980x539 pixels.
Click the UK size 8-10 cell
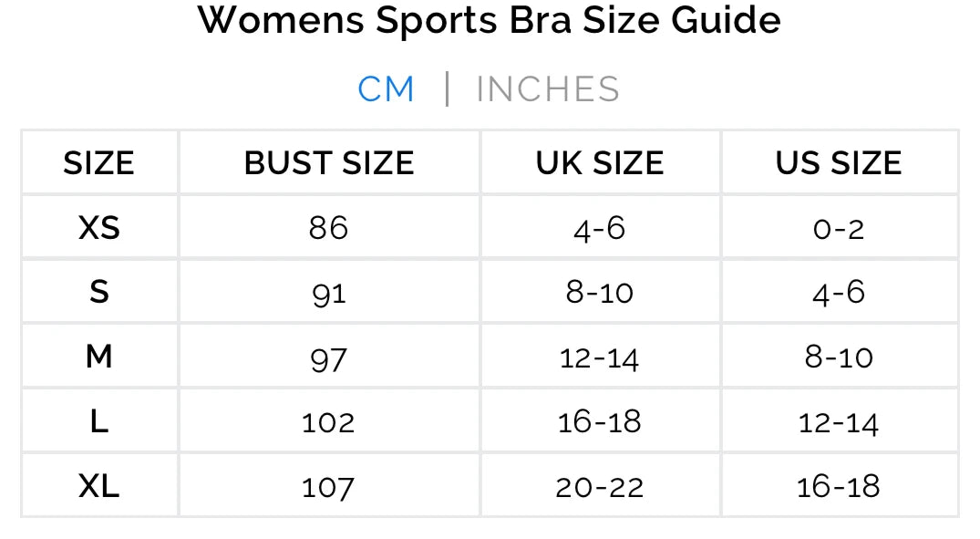click(x=600, y=292)
